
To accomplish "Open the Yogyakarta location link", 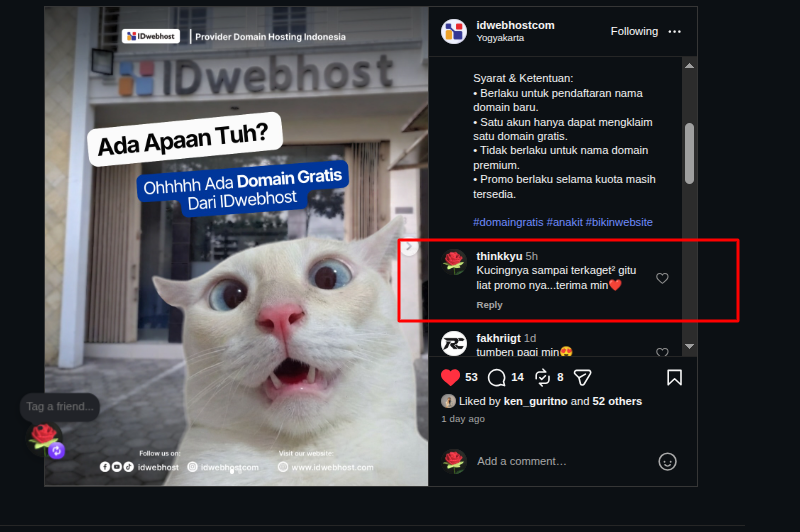I will (x=500, y=38).
